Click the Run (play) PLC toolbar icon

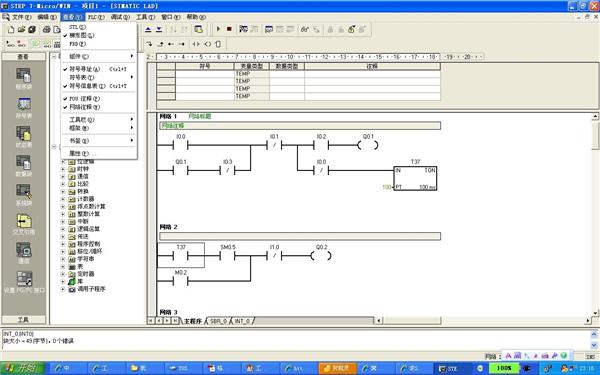point(218,29)
